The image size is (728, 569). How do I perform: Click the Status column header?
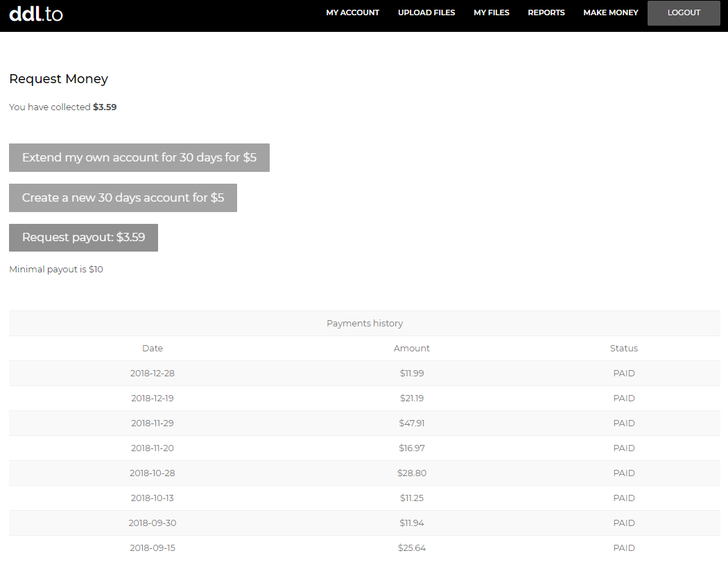pyautogui.click(x=623, y=349)
